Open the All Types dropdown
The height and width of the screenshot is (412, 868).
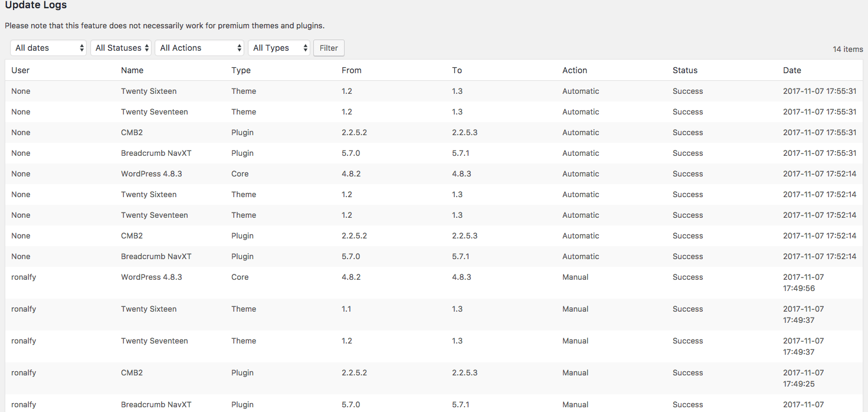(x=279, y=48)
